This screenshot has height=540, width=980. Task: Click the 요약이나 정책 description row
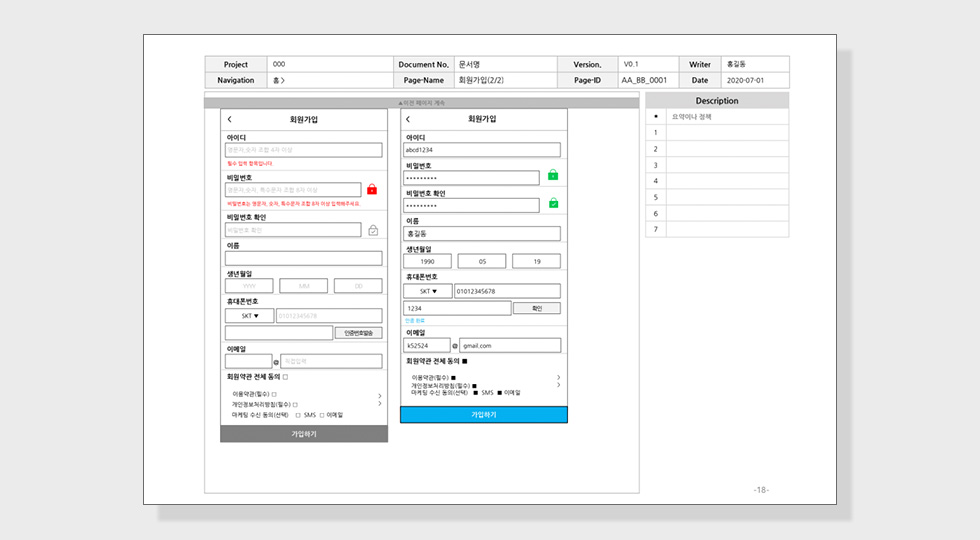tap(717, 117)
